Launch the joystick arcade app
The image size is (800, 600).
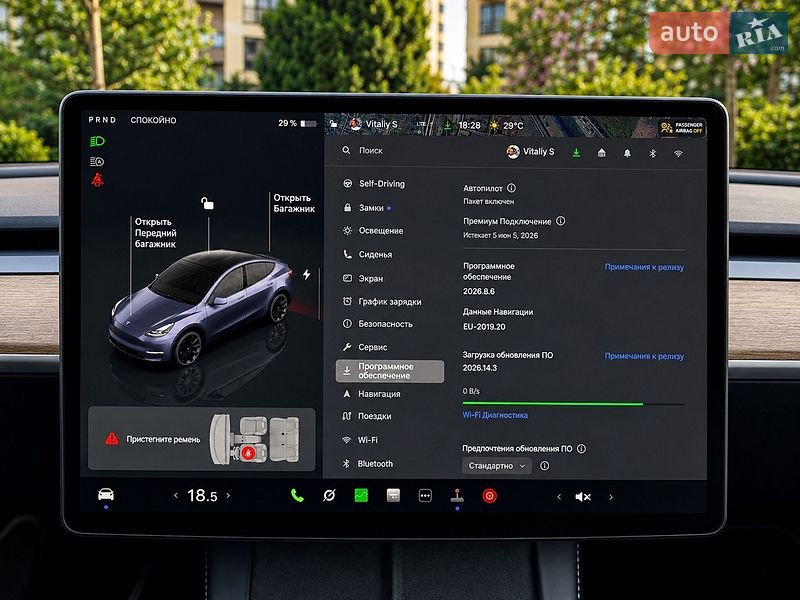pos(457,495)
